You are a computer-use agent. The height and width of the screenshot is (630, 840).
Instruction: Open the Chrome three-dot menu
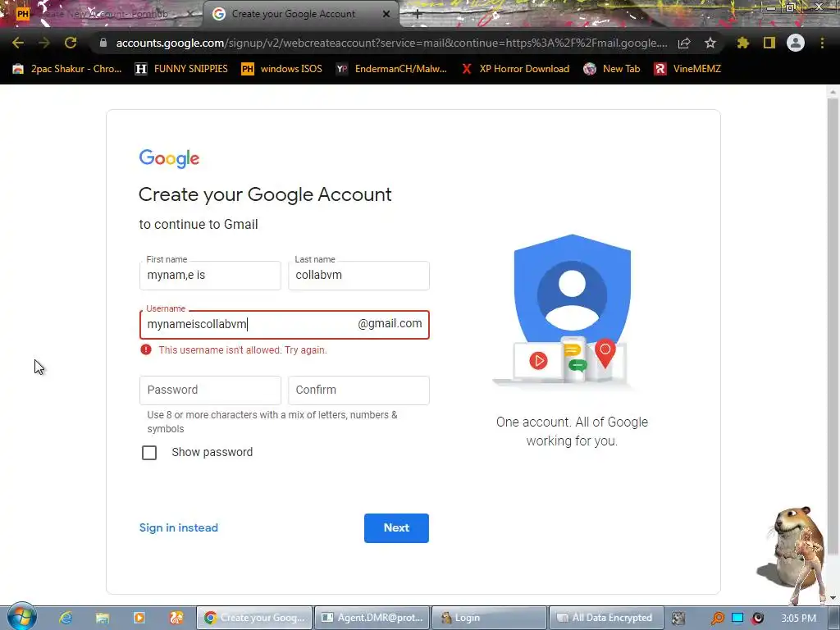(x=822, y=43)
